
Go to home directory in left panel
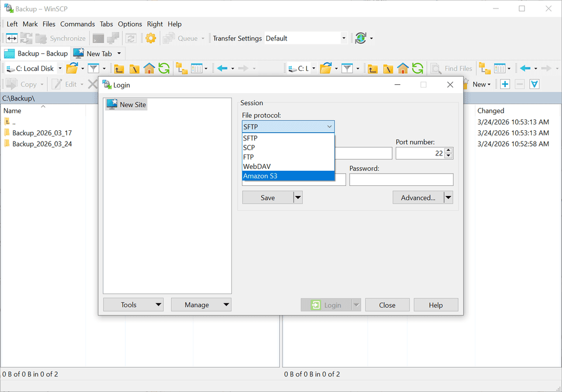tap(149, 68)
